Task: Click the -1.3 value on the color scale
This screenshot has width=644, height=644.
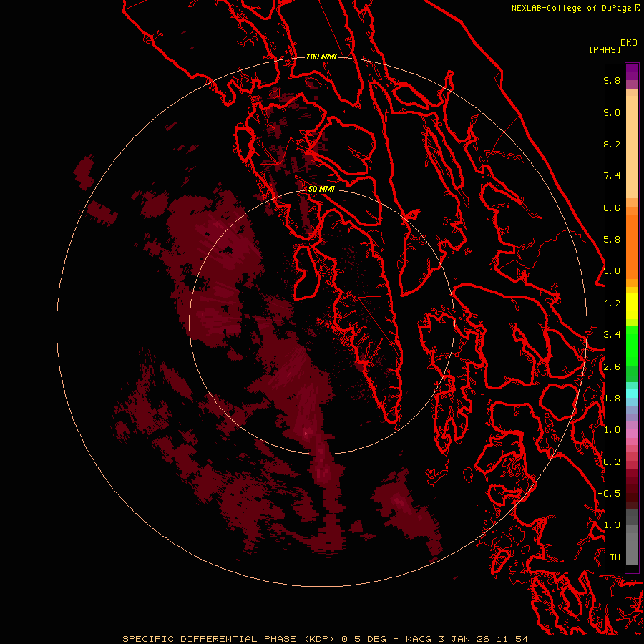Action: click(609, 525)
